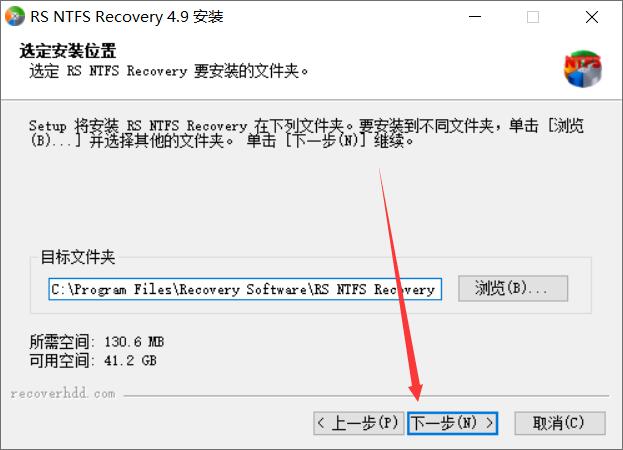The width and height of the screenshot is (623, 450).
Task: Click the divider line beside recoverhdd.com
Action: pos(366,396)
